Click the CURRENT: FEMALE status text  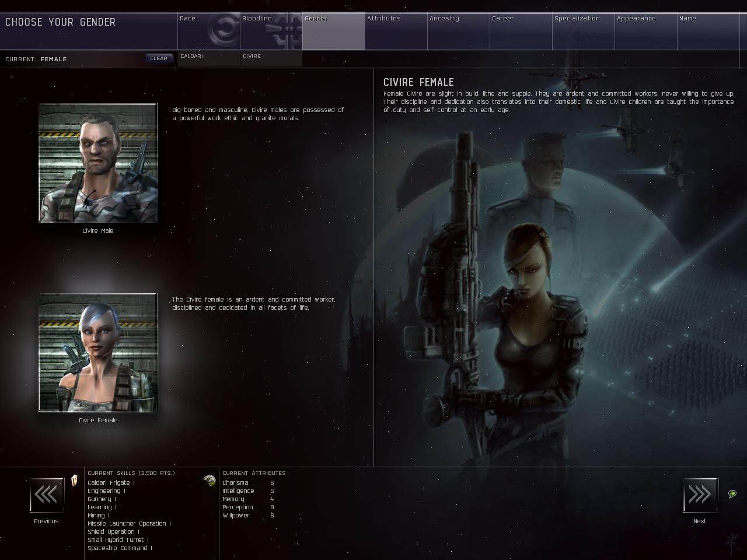coord(36,59)
